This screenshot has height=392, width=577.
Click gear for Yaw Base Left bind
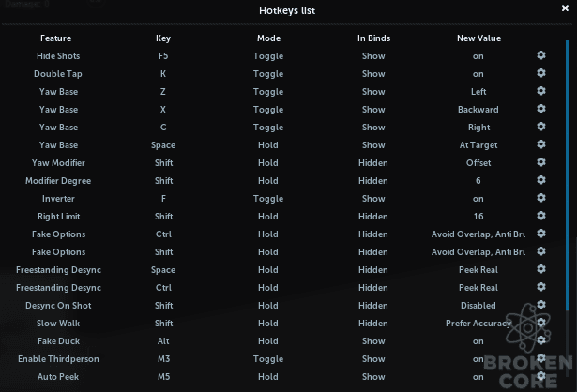[x=541, y=91]
